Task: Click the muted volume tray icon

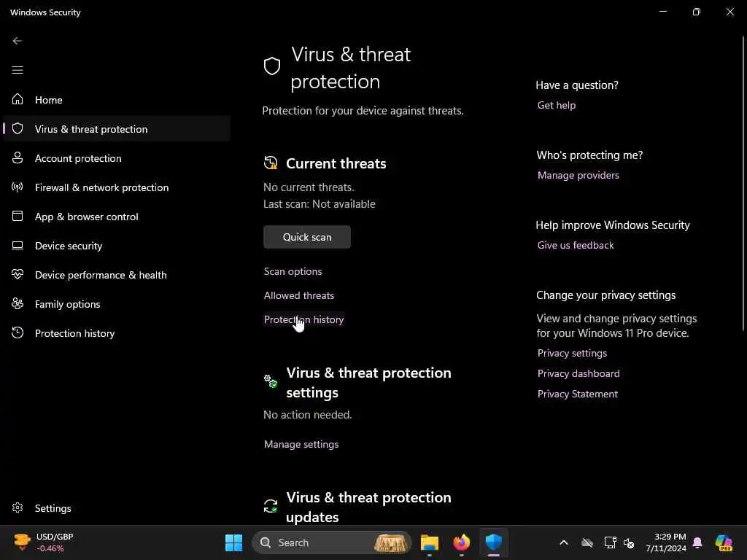Action: pos(629,542)
